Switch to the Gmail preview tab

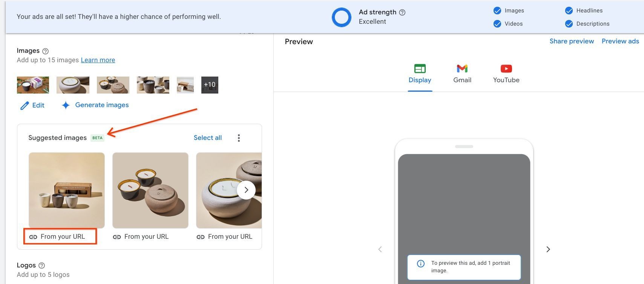(x=462, y=74)
